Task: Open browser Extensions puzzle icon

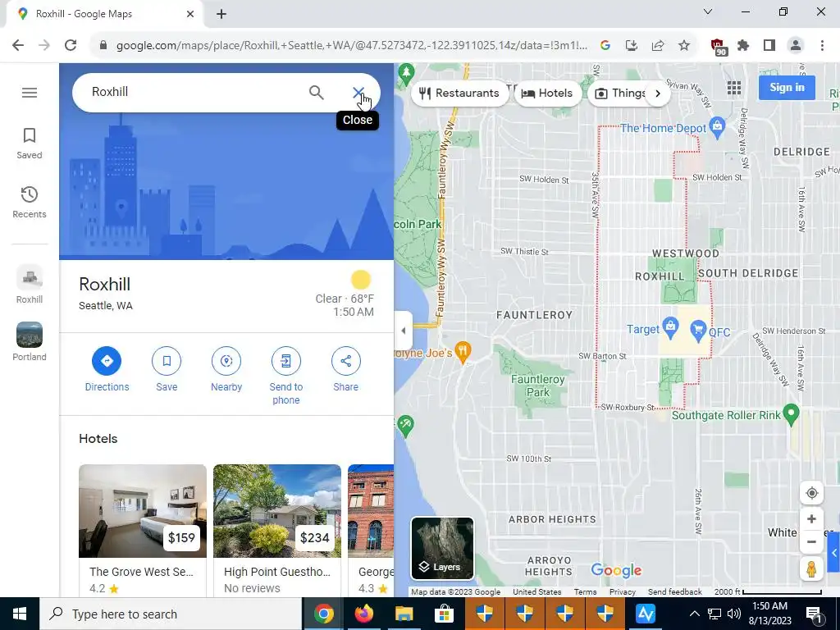Action: tap(743, 46)
